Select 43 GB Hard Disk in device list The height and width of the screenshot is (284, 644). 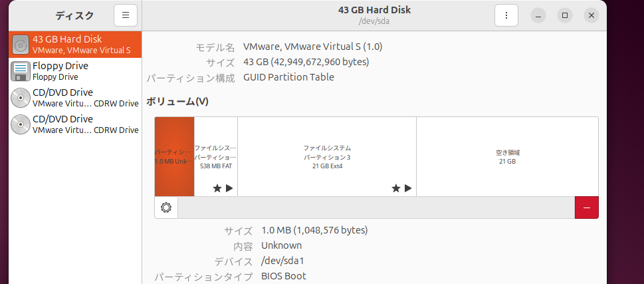coord(75,45)
